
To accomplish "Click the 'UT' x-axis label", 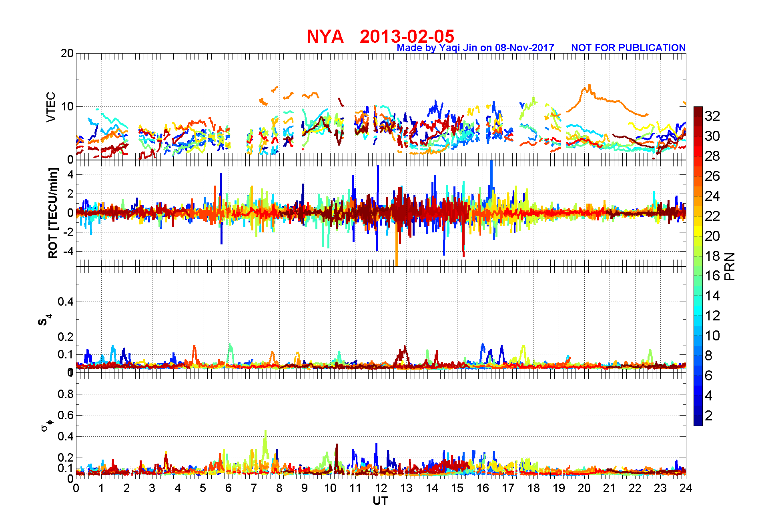I will (x=380, y=501).
